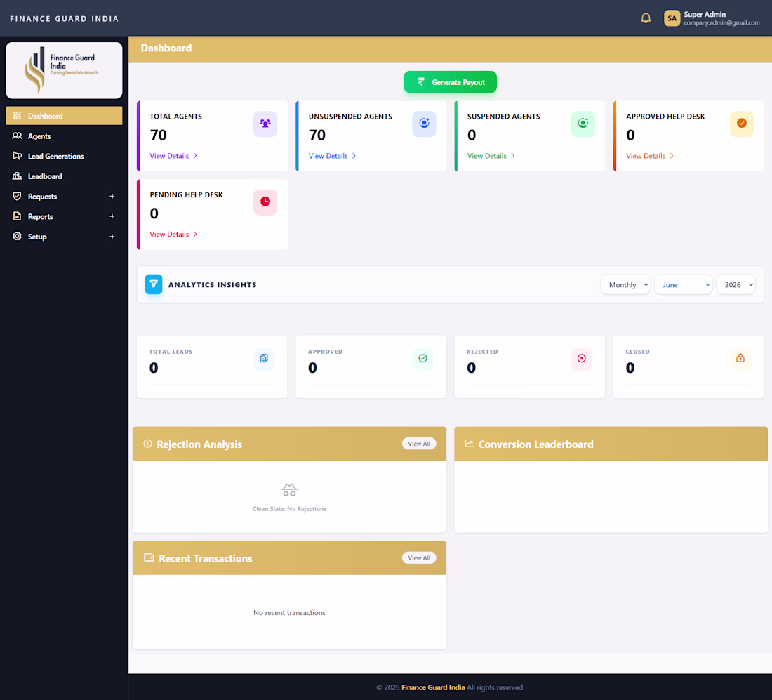
Task: Click the incognito icon above Clean Slate
Action: click(x=289, y=489)
